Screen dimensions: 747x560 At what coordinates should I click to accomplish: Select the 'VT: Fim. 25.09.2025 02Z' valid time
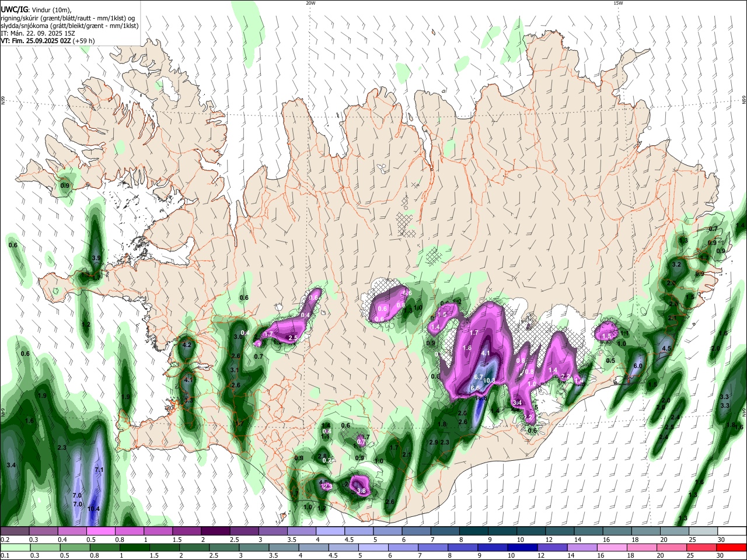point(36,41)
